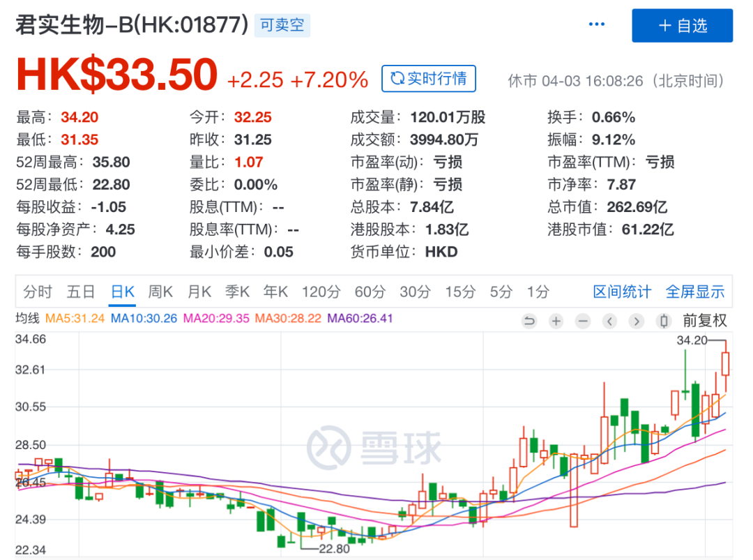
Task: Switch to the 五日 chart tab
Action: click(x=81, y=292)
